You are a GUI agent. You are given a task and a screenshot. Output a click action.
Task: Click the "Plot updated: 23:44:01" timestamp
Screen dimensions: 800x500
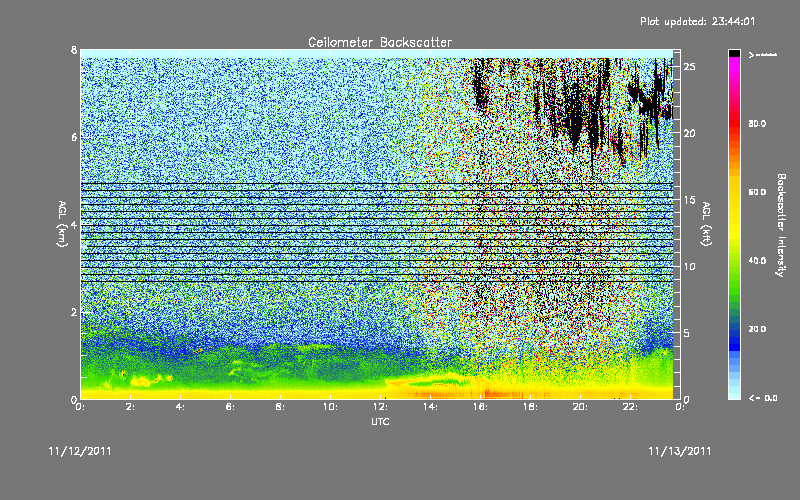coord(697,21)
